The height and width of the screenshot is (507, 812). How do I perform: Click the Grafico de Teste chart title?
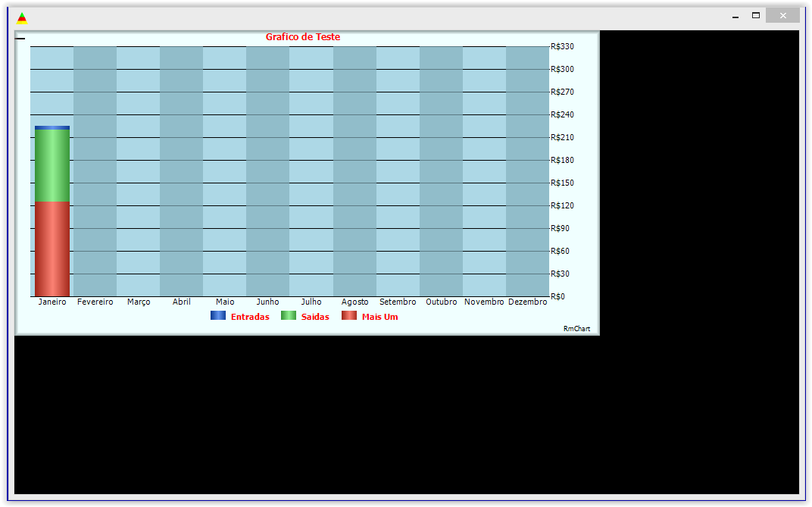[x=303, y=37]
